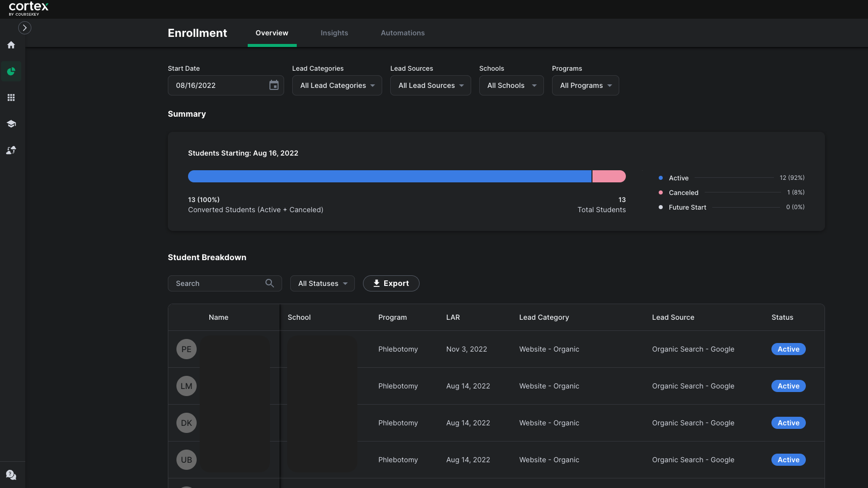The width and height of the screenshot is (868, 488).
Task: Open the apps grid icon in the sidebar
Action: (x=11, y=97)
